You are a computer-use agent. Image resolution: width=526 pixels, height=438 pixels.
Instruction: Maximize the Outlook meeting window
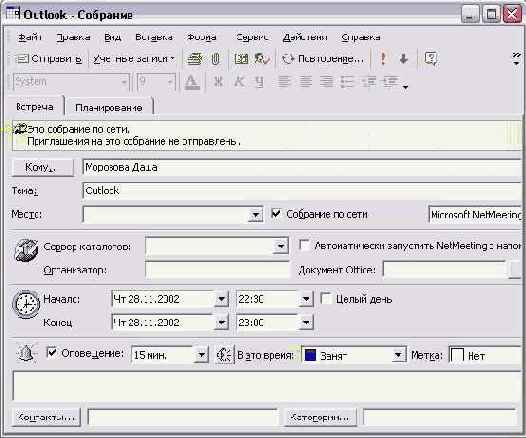[x=491, y=14]
